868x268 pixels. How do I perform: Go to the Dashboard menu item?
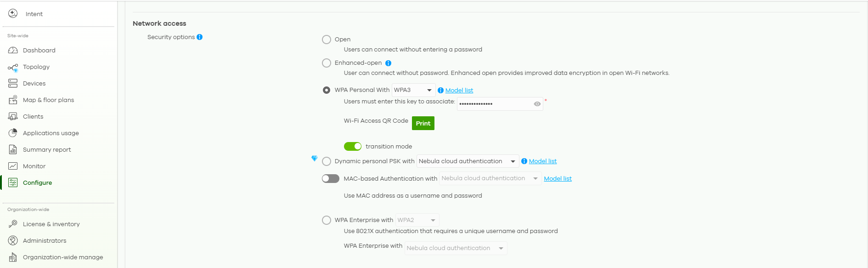click(x=39, y=50)
